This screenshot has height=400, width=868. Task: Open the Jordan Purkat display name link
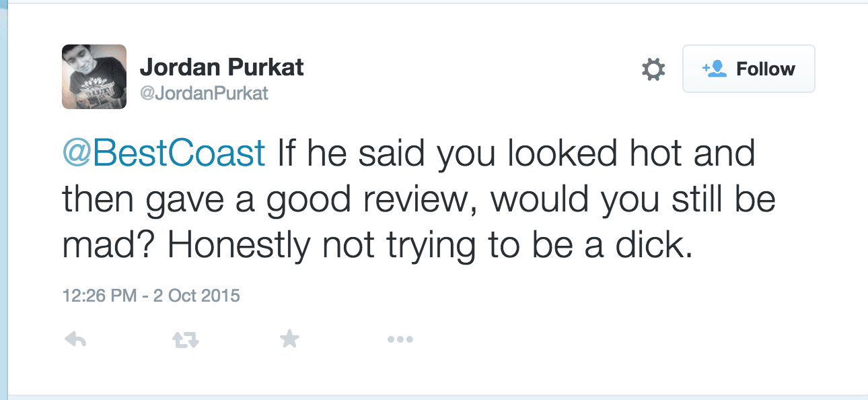click(x=221, y=67)
